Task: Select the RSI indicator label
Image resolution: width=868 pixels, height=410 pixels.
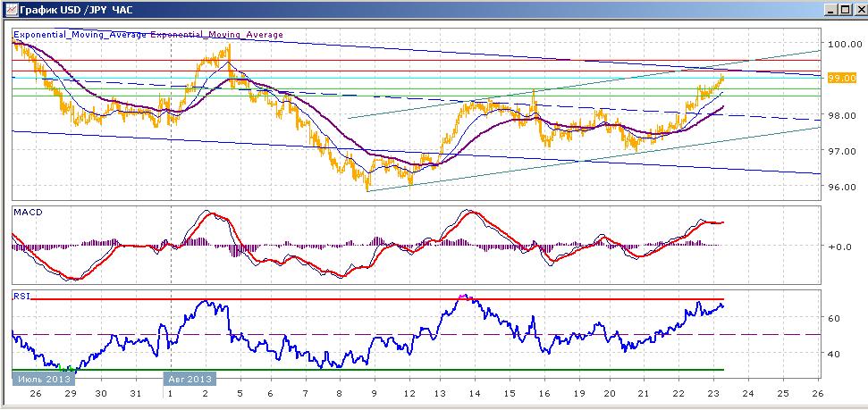Action: [x=21, y=296]
